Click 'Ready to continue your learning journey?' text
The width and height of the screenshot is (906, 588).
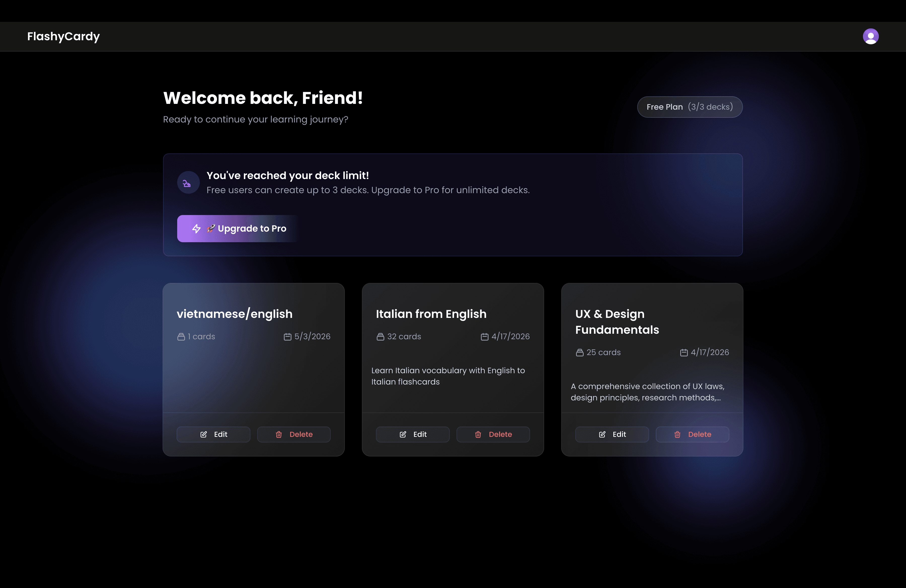(255, 119)
